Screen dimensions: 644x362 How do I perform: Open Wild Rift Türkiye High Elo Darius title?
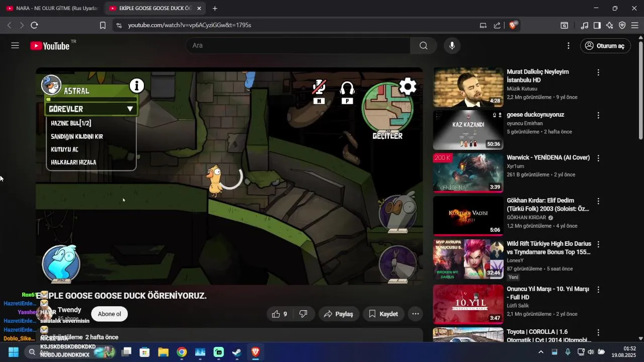click(549, 248)
